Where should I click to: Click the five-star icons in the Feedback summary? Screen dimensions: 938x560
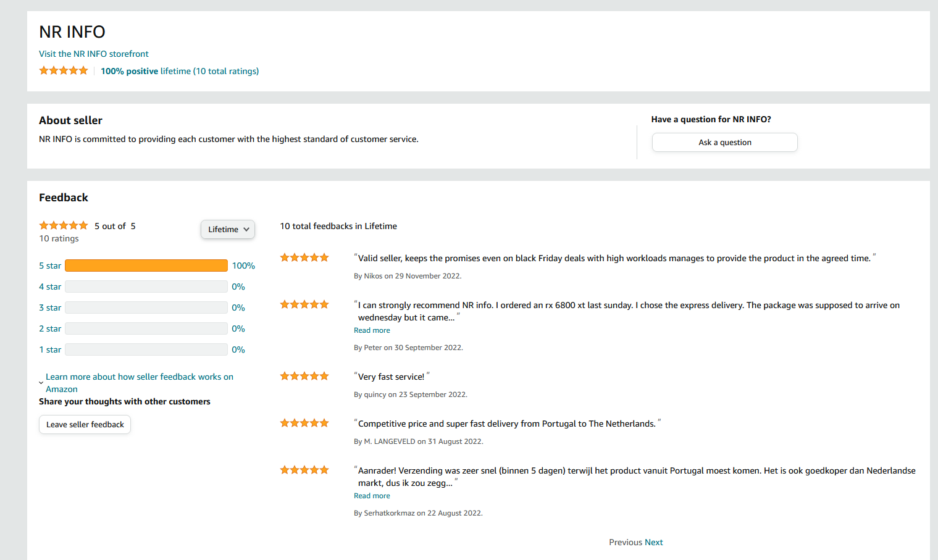[x=64, y=225]
